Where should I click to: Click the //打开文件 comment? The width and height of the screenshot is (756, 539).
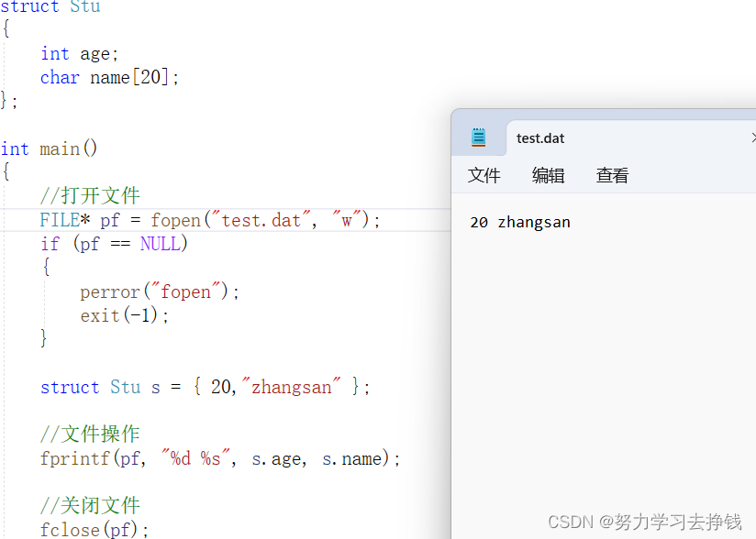coord(90,195)
